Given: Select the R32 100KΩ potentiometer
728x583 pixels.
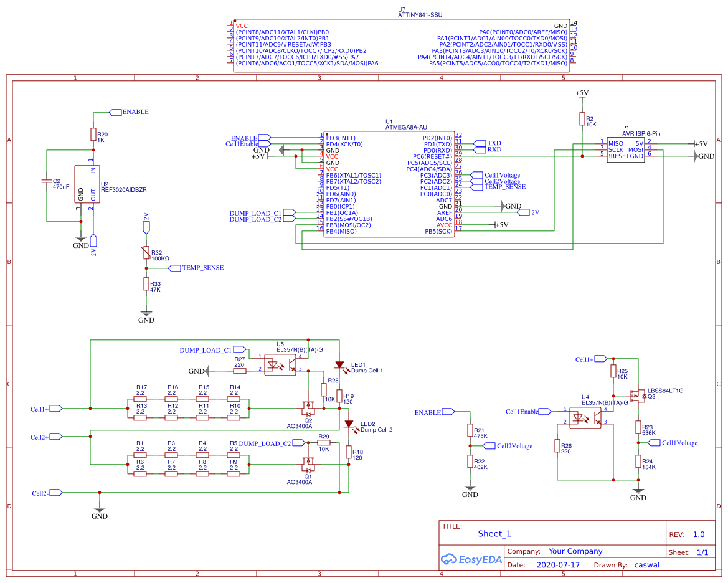Looking at the screenshot, I should pyautogui.click(x=146, y=252).
